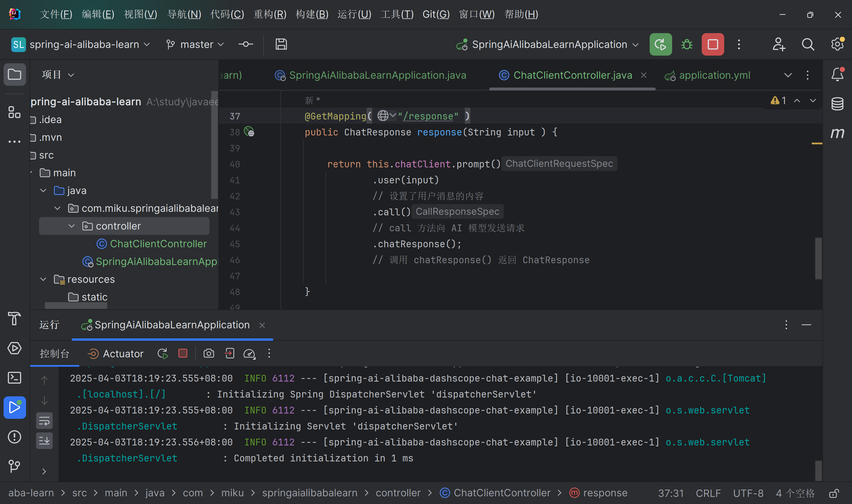Image resolution: width=852 pixels, height=504 pixels.
Task: Open notifications with the bell icon
Action: coord(838,75)
